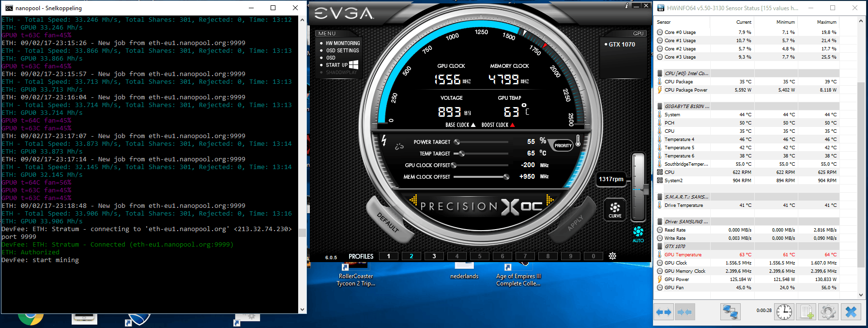Adjust the MEM CLOCK OFFSET slider
Image resolution: width=868 pixels, height=328 pixels.
[481, 177]
